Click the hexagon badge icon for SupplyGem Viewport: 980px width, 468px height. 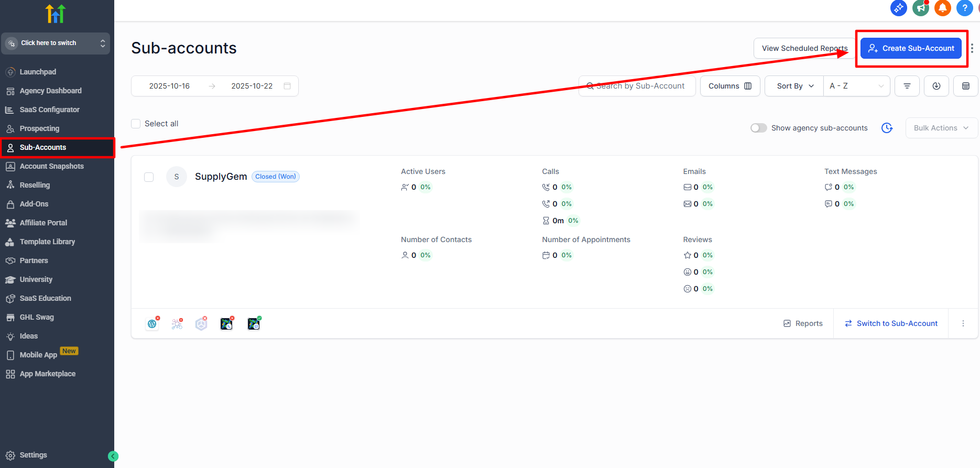point(201,323)
